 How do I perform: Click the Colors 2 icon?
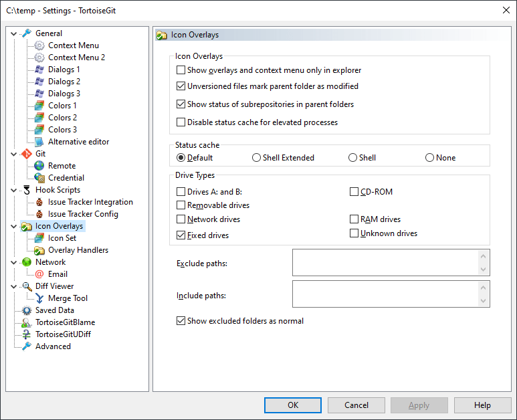click(x=39, y=118)
